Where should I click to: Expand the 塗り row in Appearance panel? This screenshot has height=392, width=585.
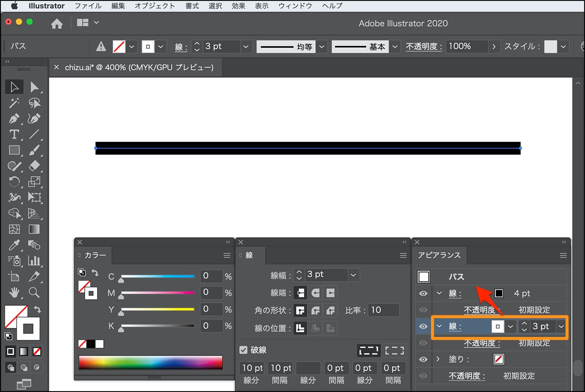pos(438,359)
